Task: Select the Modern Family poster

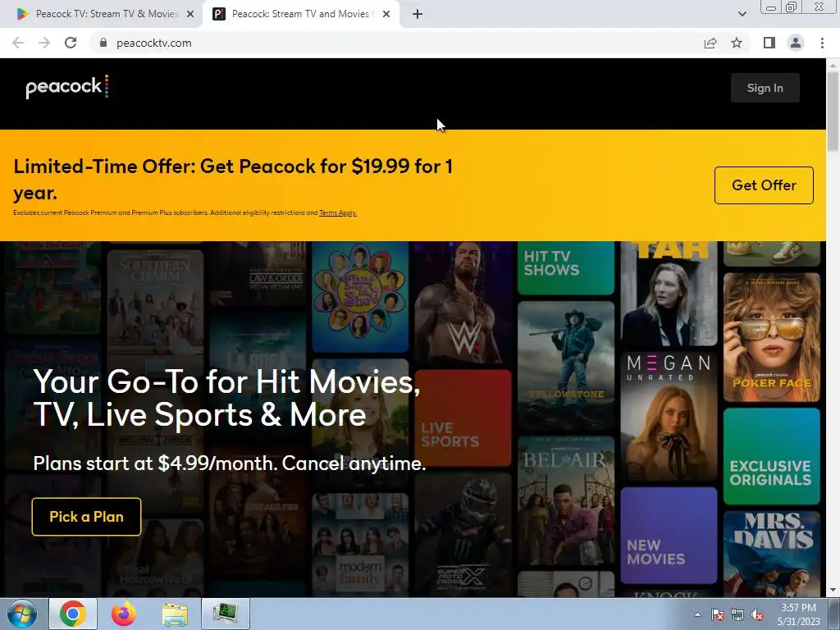Action: pos(360,545)
